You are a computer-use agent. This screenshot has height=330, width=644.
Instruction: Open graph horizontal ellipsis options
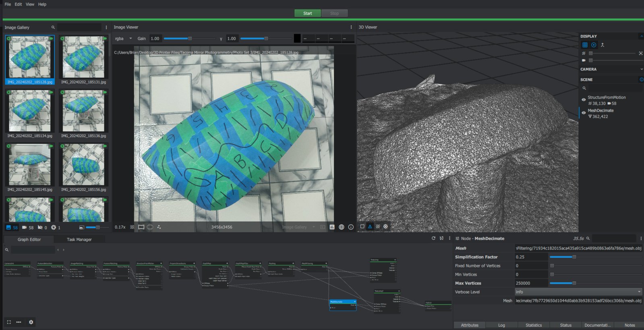19,322
